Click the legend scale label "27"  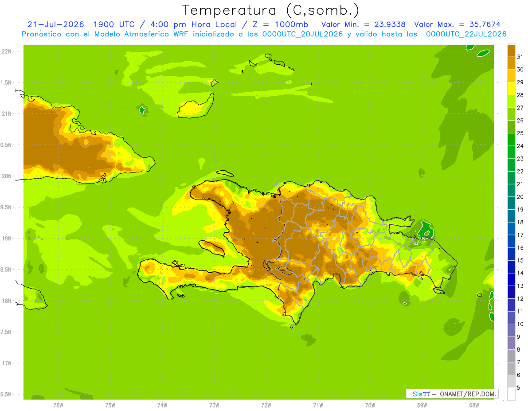pos(520,108)
